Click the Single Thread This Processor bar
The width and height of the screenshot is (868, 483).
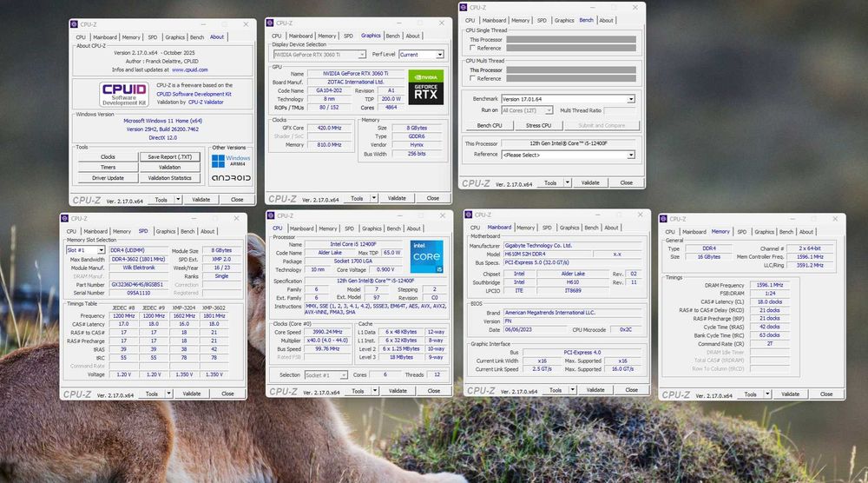(571, 39)
